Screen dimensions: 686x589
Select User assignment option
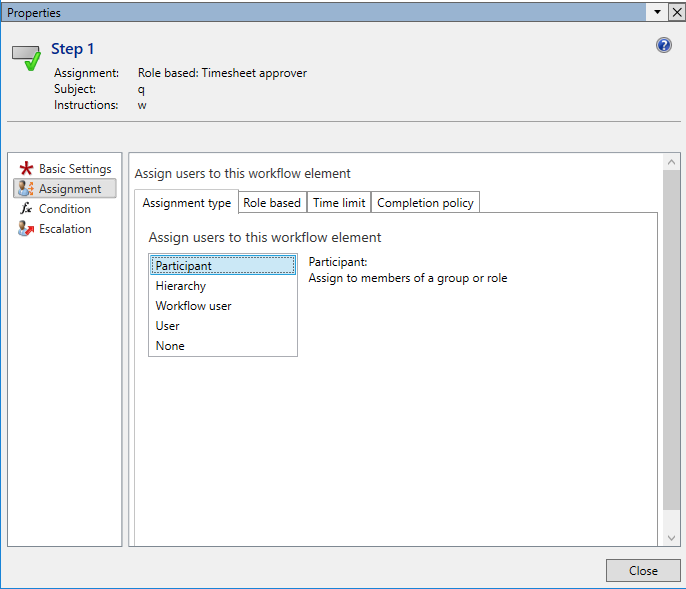tap(168, 326)
